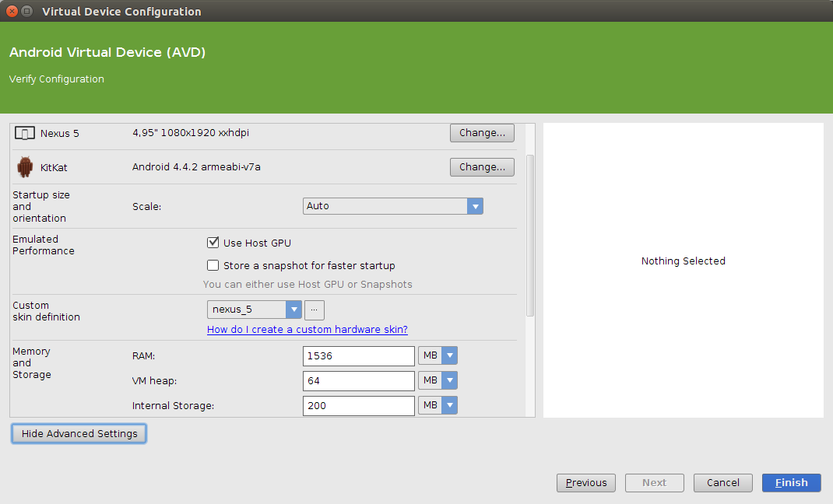Click the text "4,95" 1080x1920 xxhdpi"
This screenshot has height=504, width=833.
tap(191, 133)
